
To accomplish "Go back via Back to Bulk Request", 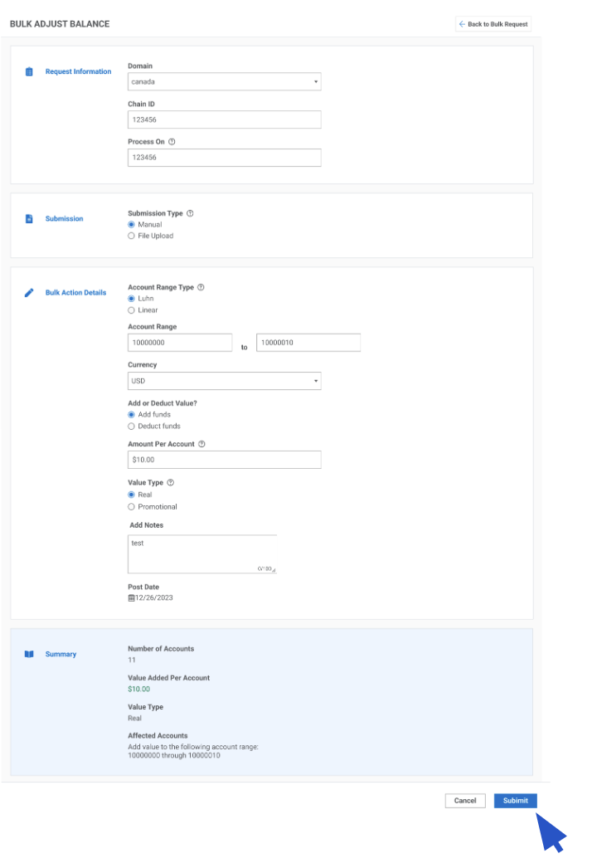I will [x=493, y=24].
